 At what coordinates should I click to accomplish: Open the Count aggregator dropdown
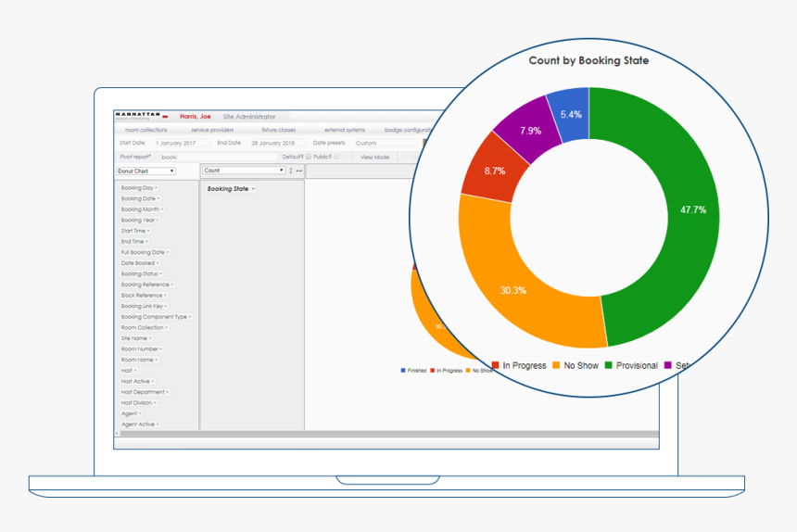tap(244, 171)
